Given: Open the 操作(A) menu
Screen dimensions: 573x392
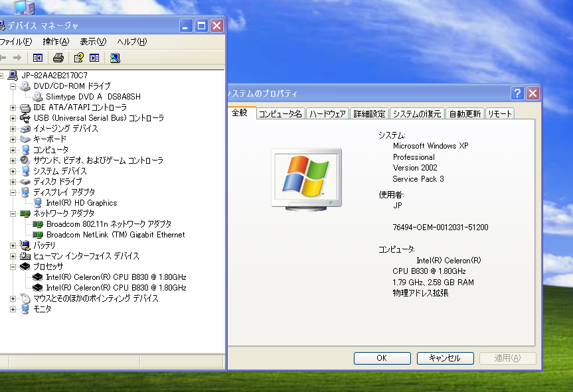Looking at the screenshot, I should point(56,42).
